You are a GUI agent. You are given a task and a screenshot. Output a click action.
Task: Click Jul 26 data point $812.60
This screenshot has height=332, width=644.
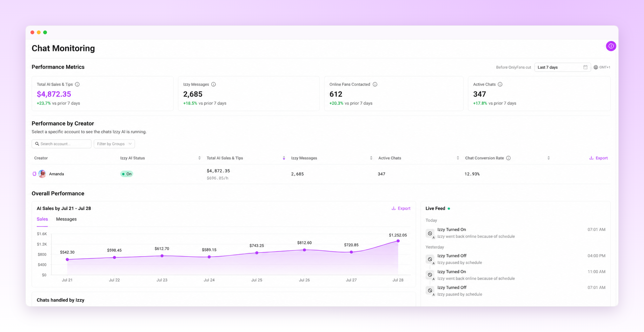tap(304, 250)
